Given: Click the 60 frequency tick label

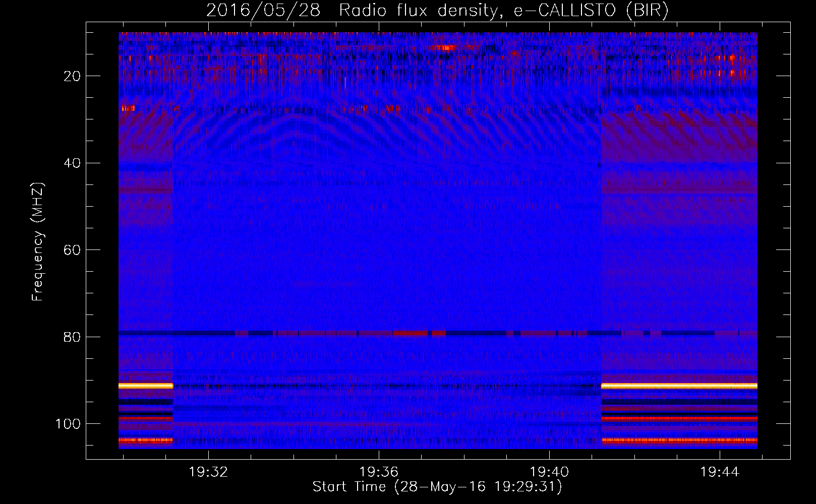Looking at the screenshot, I should [x=72, y=250].
